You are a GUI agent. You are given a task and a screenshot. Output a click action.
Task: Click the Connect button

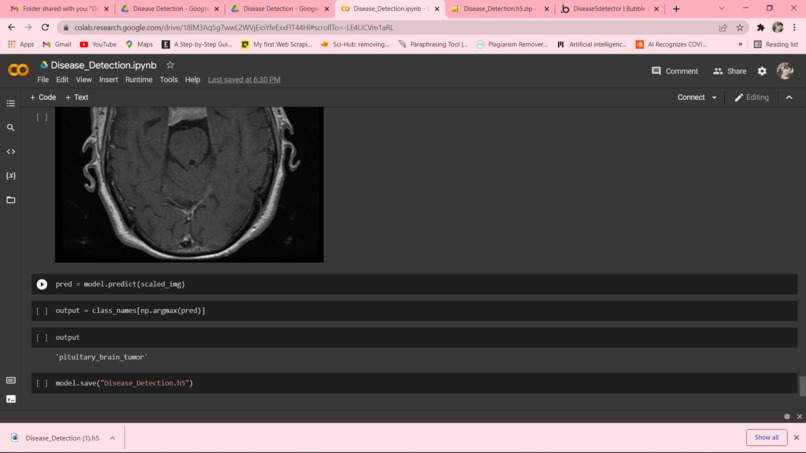click(x=691, y=98)
